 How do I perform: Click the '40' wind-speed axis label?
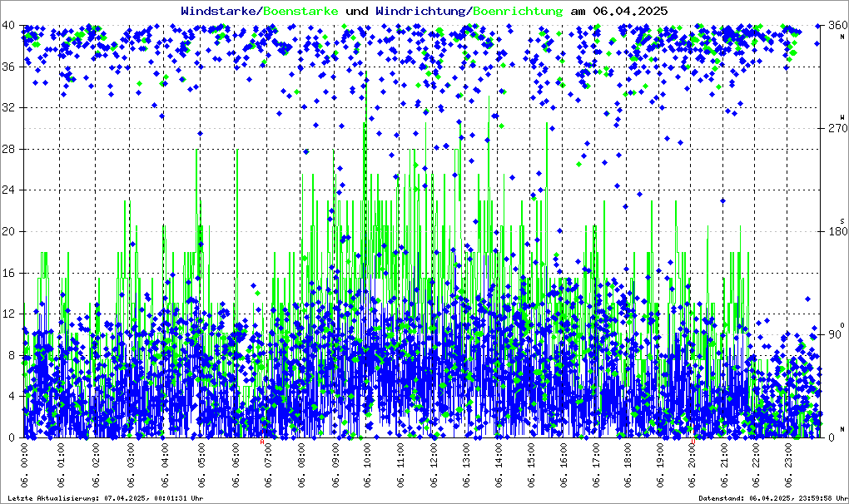click(x=8, y=26)
